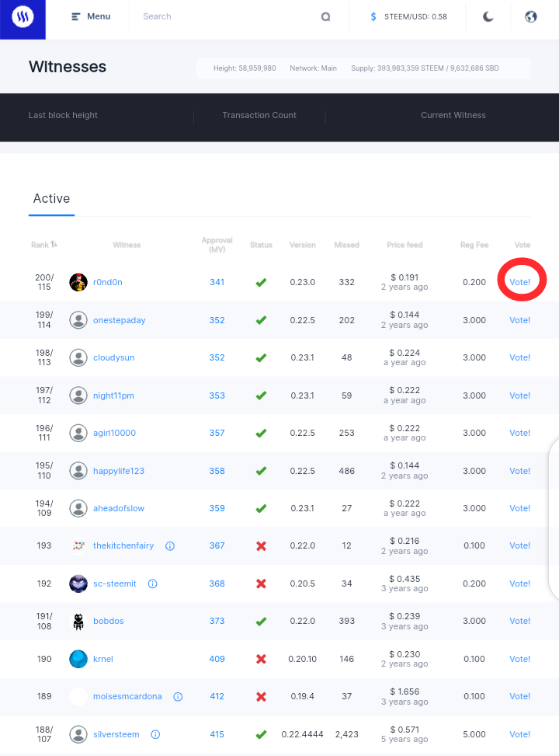Sort by Rank column header
559x756 pixels.
coord(43,245)
